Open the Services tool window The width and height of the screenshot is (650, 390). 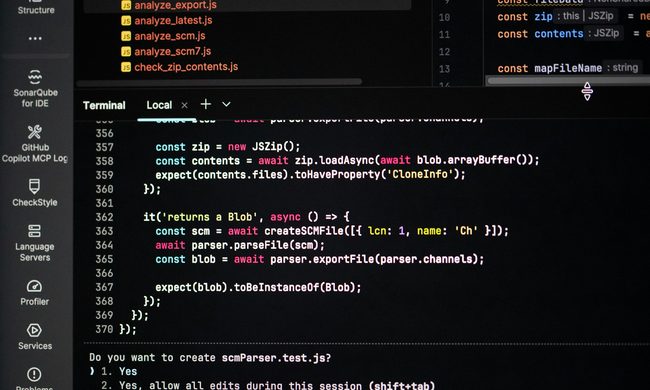35,337
